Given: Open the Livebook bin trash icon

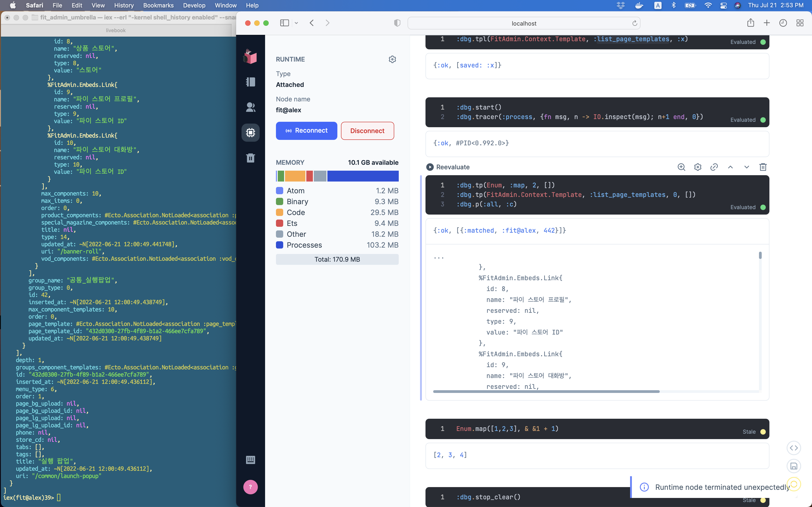Looking at the screenshot, I should pyautogui.click(x=250, y=158).
